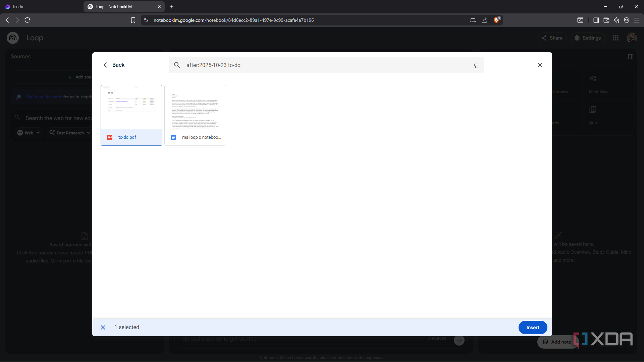This screenshot has width=644, height=362.
Task: Open the Mind Map studio option
Action: click(598, 84)
